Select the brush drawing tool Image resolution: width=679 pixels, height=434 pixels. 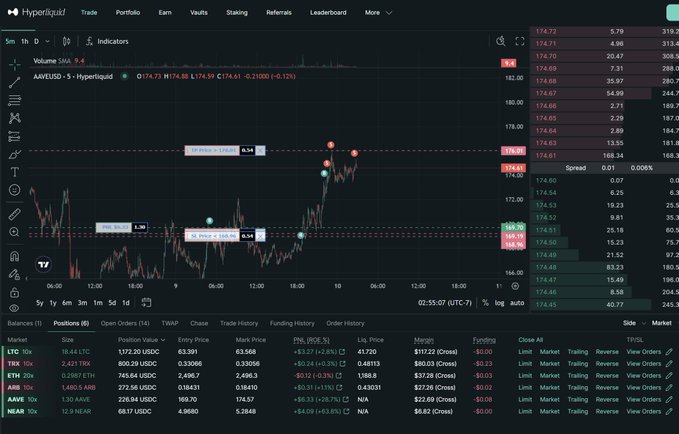[14, 154]
